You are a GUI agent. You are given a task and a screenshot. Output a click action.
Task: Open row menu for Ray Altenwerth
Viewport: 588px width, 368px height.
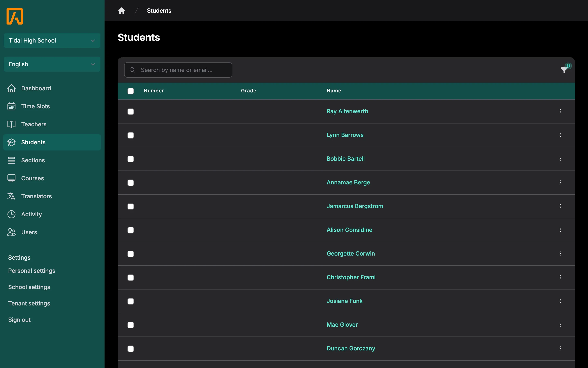560,111
